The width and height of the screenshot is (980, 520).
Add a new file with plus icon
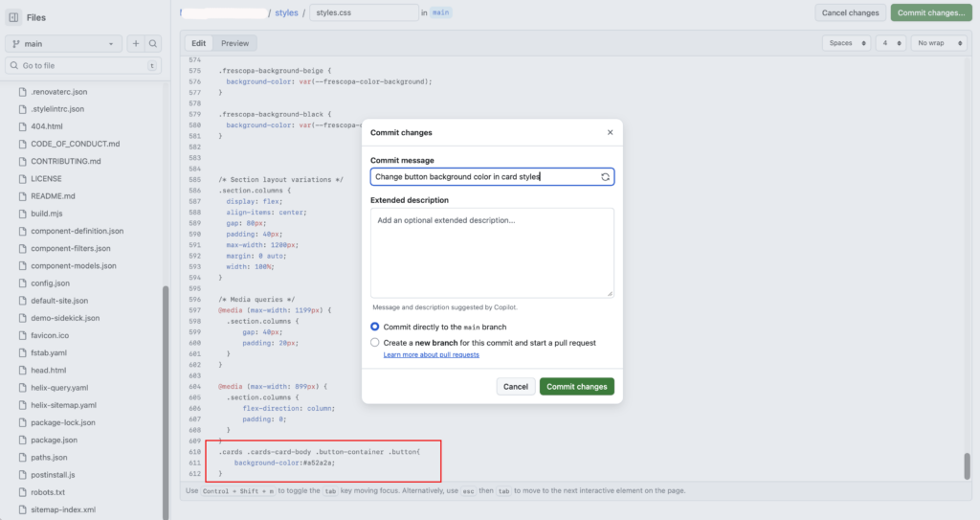[136, 44]
